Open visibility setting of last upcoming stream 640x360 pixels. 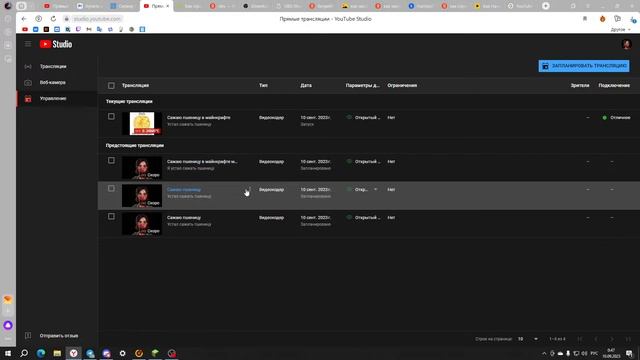363,218
